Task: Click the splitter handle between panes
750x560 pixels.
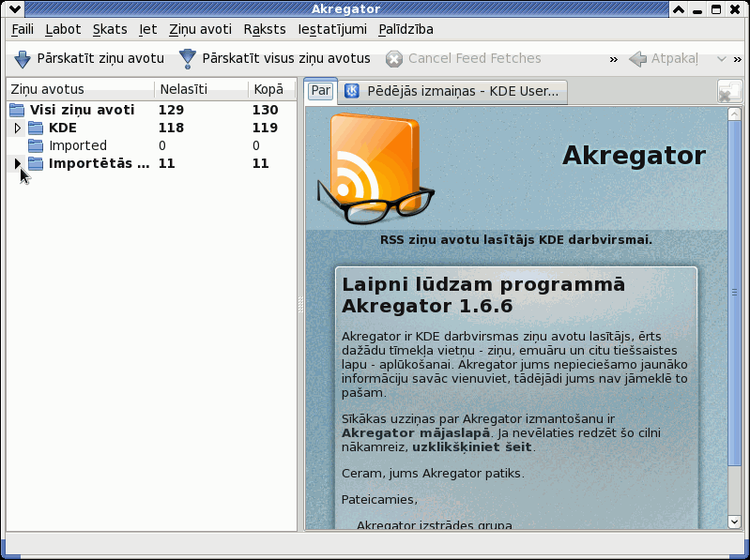Action: tap(300, 304)
